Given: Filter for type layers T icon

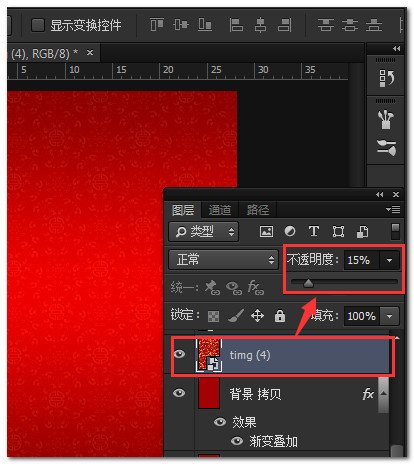Looking at the screenshot, I should 314,231.
